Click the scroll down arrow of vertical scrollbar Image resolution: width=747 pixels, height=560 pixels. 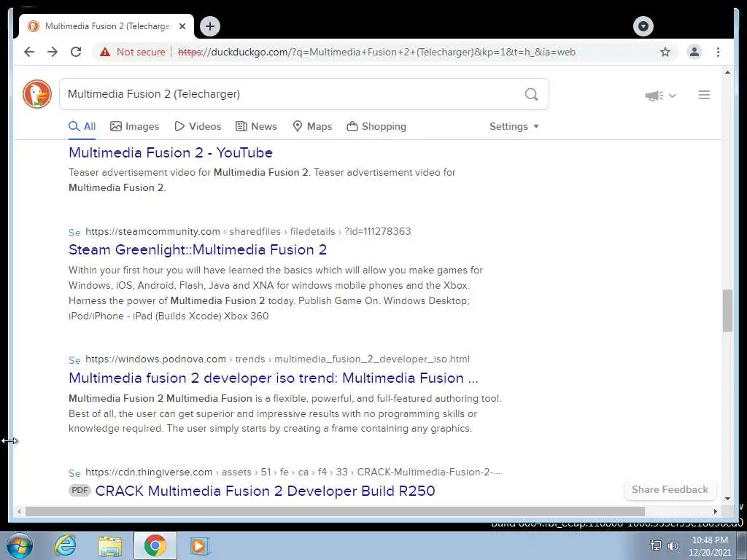(727, 499)
